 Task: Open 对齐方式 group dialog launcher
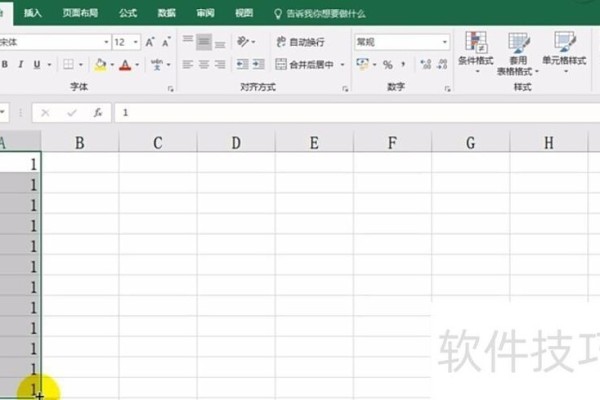[345, 89]
